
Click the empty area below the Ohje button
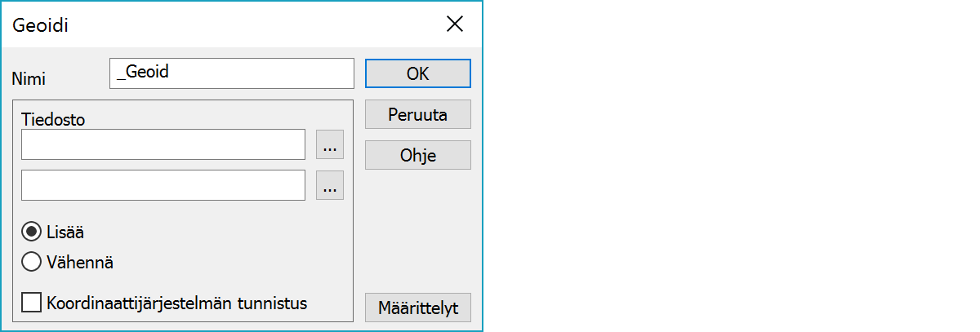[x=417, y=228]
